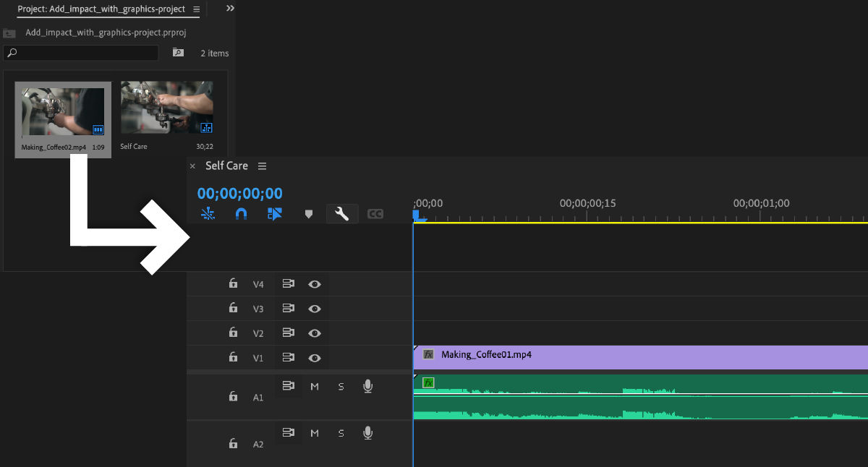The width and height of the screenshot is (868, 467).
Task: Open Timeline Display Settings wrench icon
Action: pos(342,213)
